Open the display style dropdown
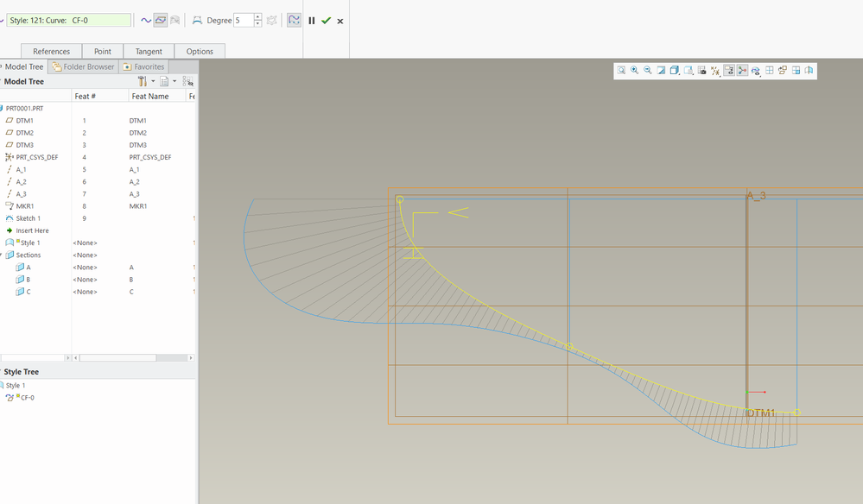 pos(676,71)
